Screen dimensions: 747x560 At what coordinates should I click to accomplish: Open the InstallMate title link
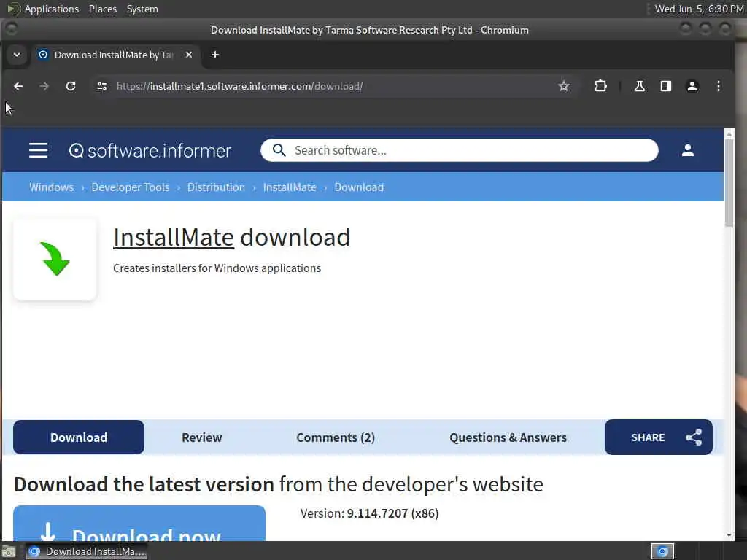tap(174, 237)
